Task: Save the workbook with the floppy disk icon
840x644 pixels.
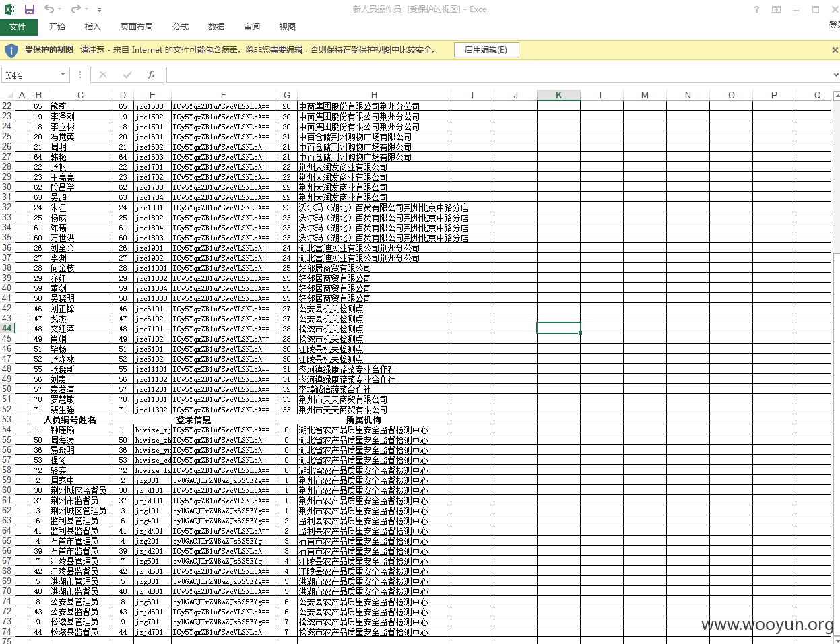Action: [x=29, y=9]
